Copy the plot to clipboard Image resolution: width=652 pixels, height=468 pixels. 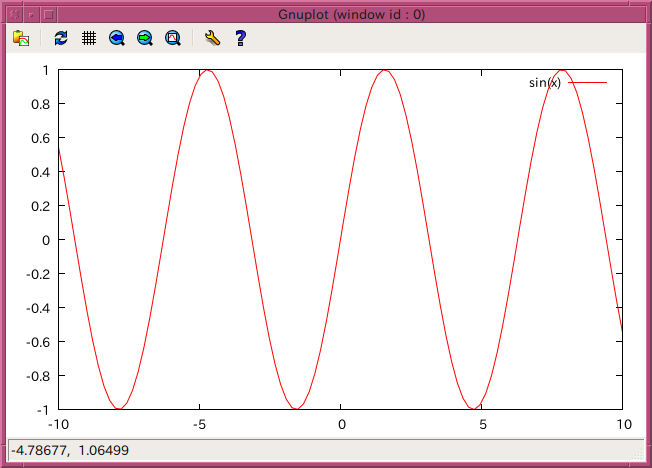21,38
